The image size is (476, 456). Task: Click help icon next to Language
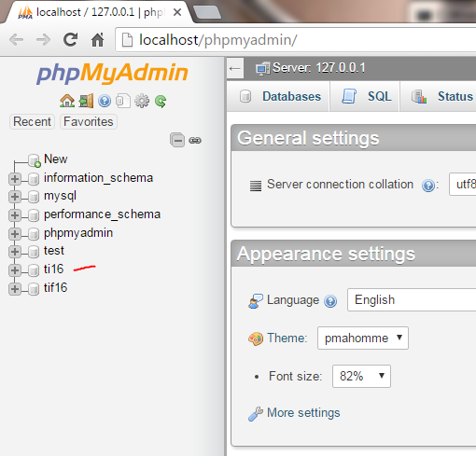[330, 301]
